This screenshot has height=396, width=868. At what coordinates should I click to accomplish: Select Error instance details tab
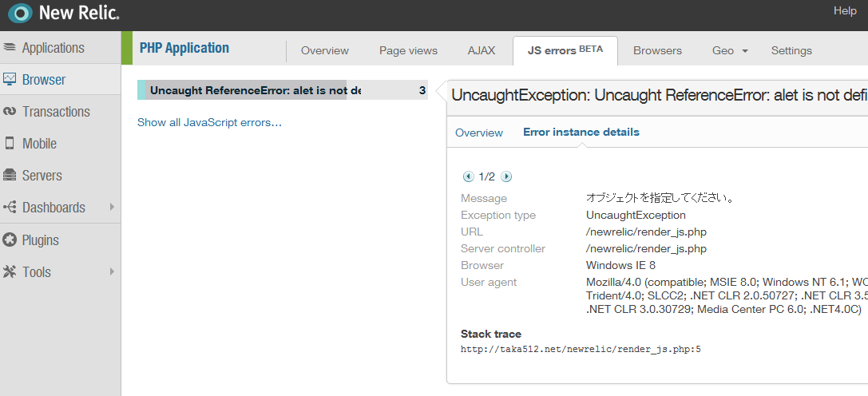coord(581,133)
